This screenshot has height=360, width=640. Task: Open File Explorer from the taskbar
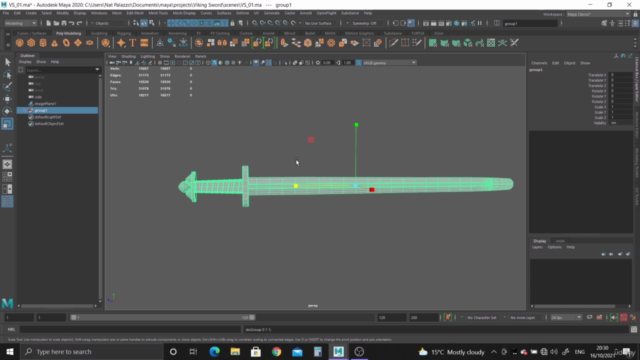(235, 351)
